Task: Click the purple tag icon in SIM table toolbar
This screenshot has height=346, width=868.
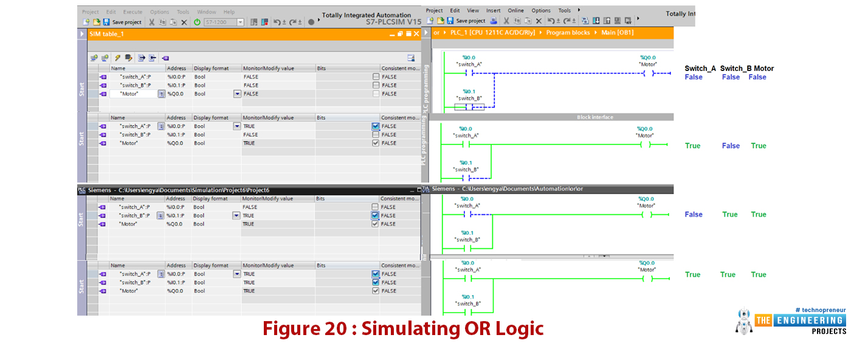Action: click(x=165, y=58)
